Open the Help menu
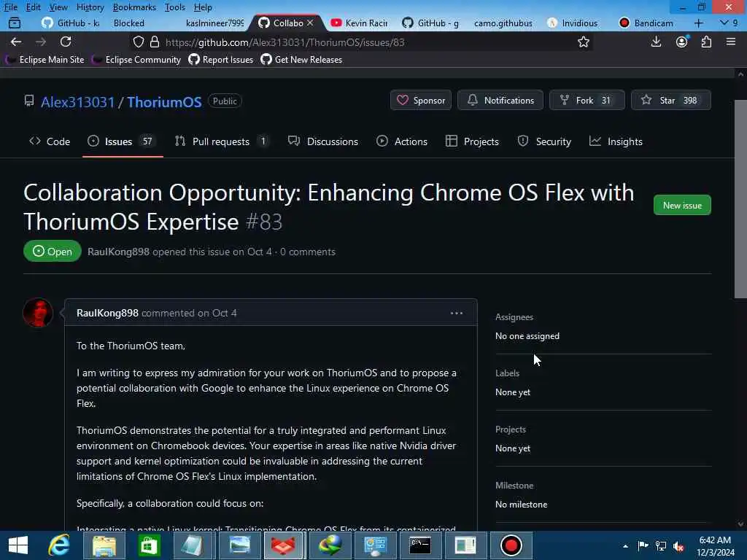 click(x=203, y=7)
